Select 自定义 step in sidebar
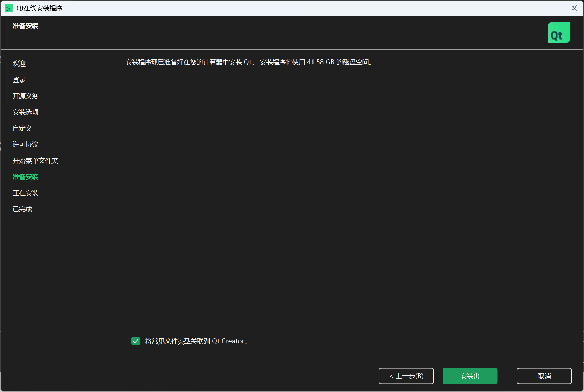 22,128
